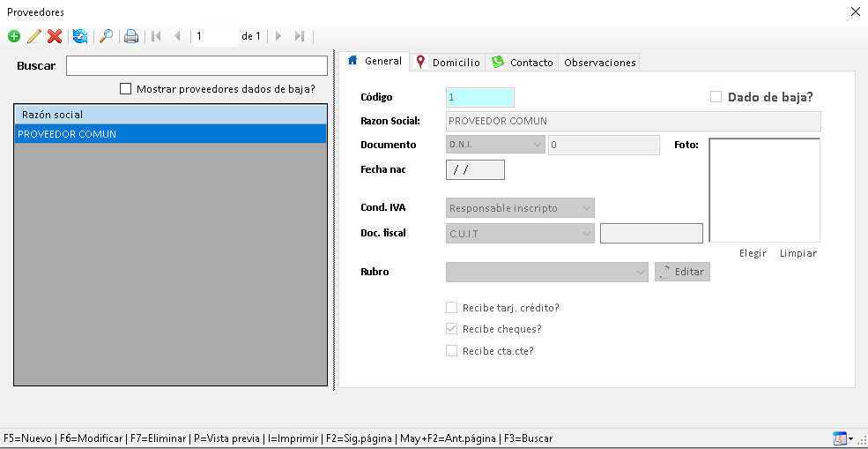Select PROVEEDOR COMUN in the list

[x=170, y=134]
